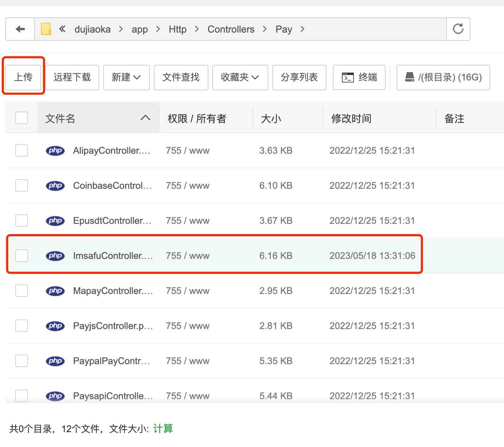Click PHP icon of AlipayController file

pos(55,151)
